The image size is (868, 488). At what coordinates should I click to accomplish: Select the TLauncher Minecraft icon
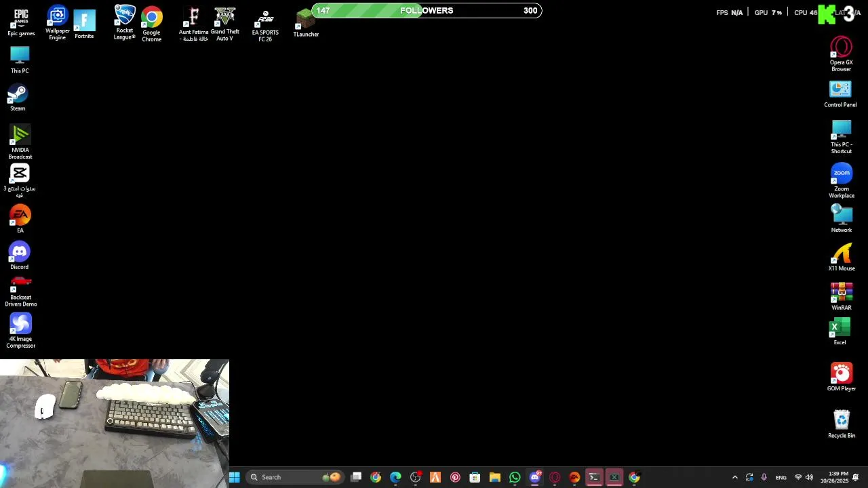306,23
